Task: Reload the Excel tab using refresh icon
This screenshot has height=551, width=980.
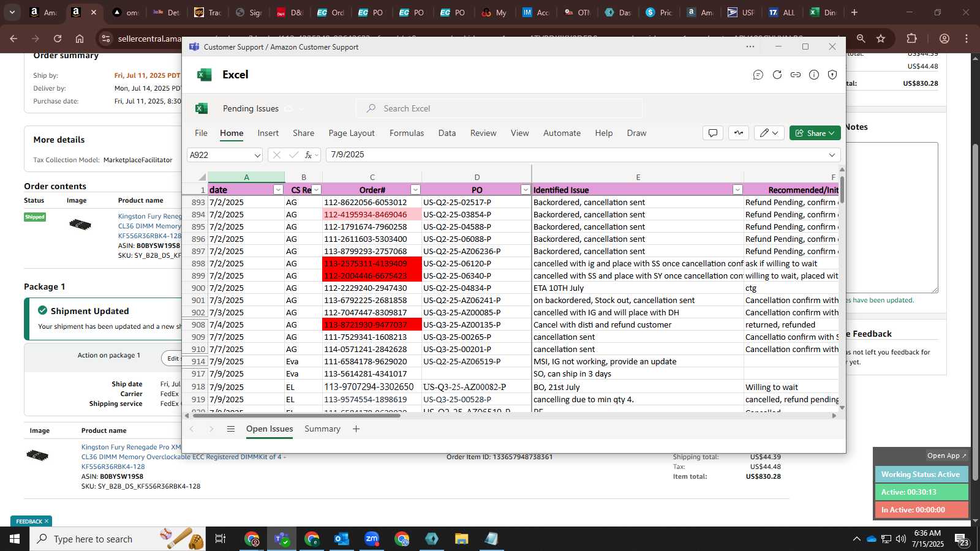Action: point(777,75)
